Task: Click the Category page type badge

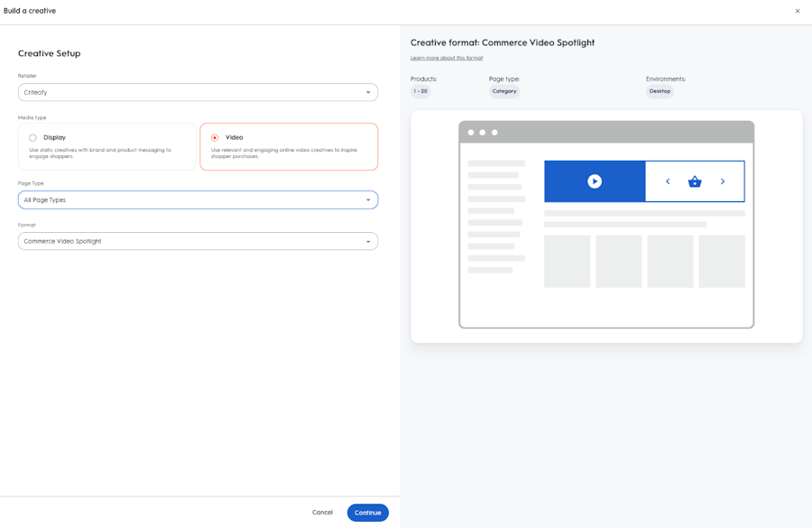Action: tap(504, 91)
